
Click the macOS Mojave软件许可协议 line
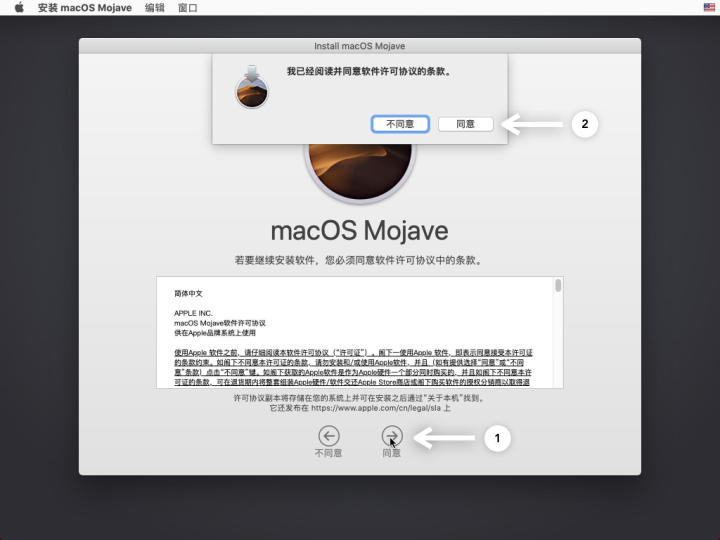pos(220,323)
